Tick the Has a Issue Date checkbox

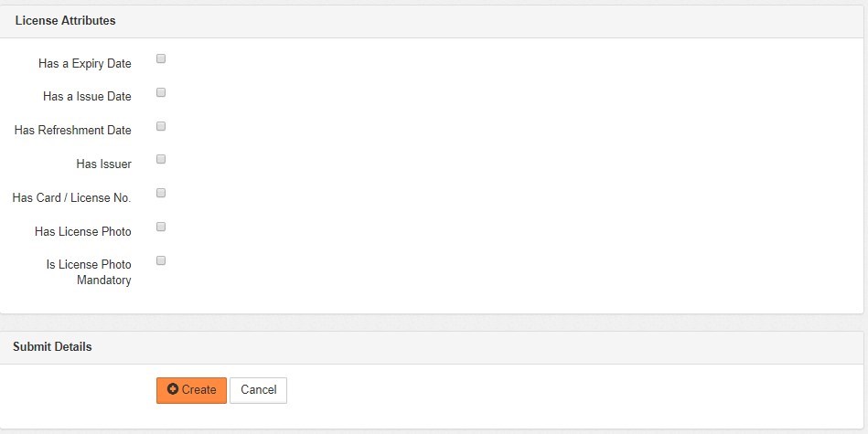pyautogui.click(x=161, y=92)
